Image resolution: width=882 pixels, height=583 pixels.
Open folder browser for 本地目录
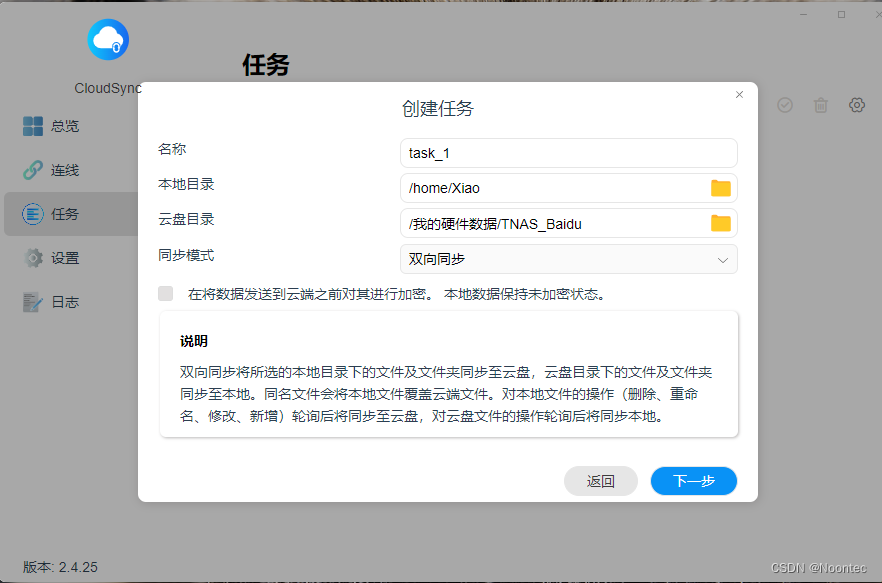tap(720, 188)
